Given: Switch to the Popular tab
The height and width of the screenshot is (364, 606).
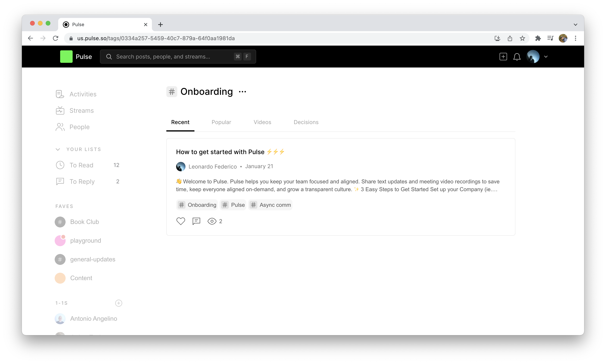Looking at the screenshot, I should [221, 122].
